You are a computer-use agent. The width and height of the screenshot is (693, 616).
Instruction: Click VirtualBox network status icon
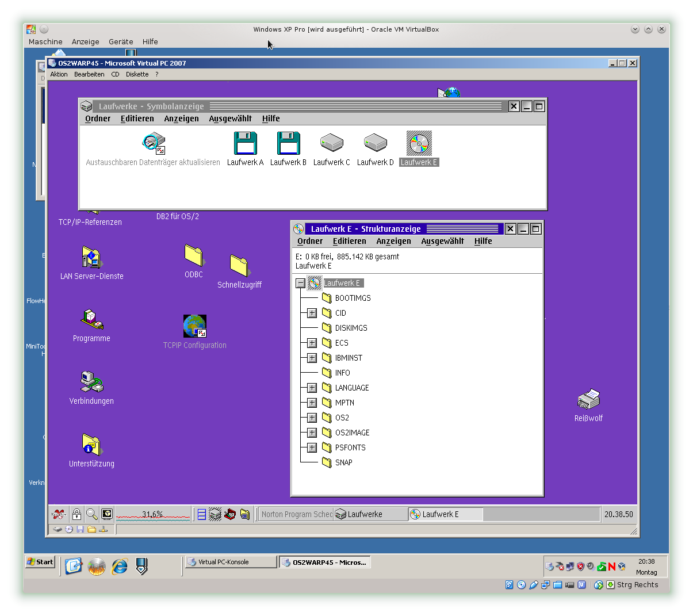pos(545,585)
